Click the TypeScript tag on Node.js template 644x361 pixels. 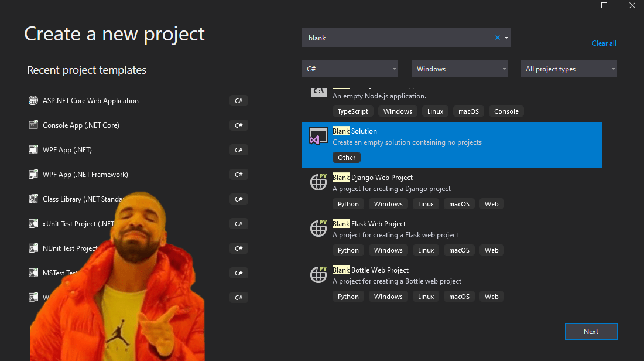click(353, 111)
